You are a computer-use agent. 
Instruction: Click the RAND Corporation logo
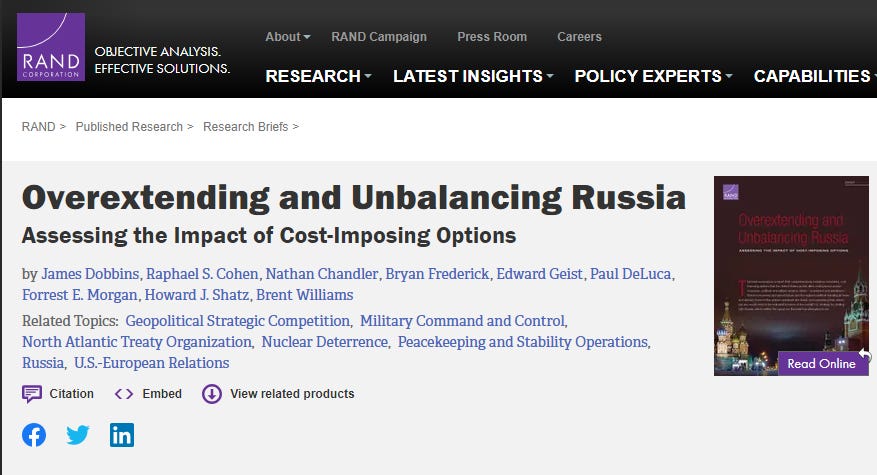coord(51,47)
